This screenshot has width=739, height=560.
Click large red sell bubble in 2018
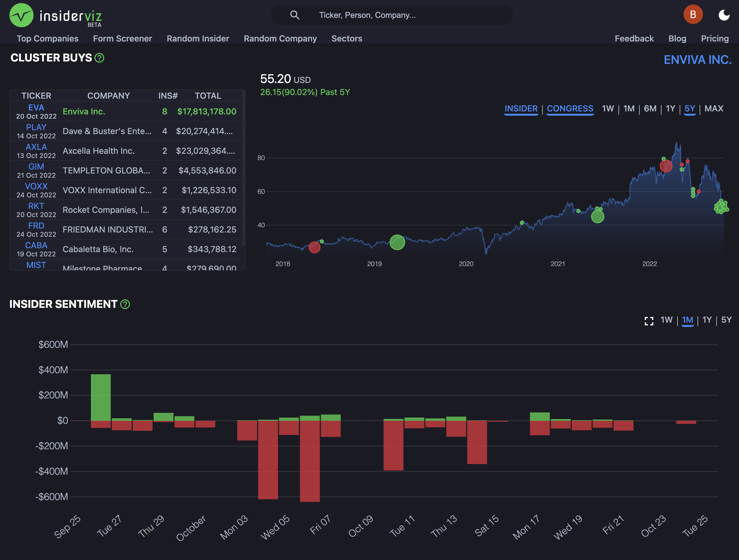314,247
